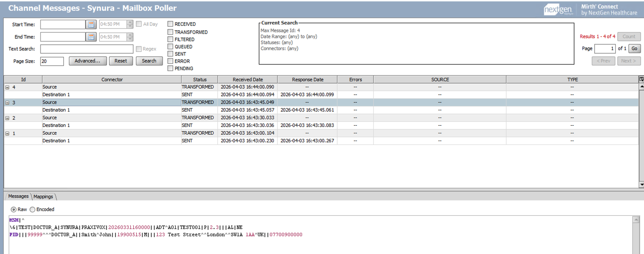Image resolution: width=644 pixels, height=254 pixels.
Task: Collapse message Id 3 row
Action: click(7, 102)
